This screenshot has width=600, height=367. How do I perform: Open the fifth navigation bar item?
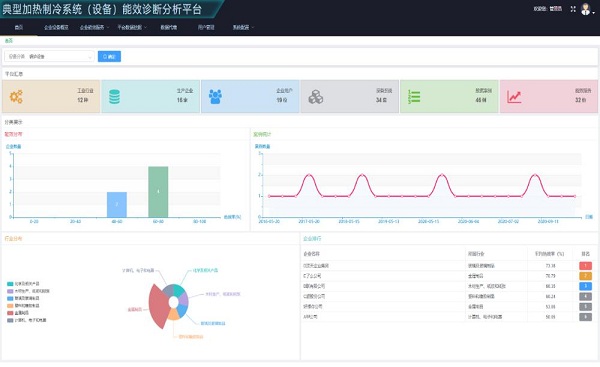pyautogui.click(x=168, y=27)
